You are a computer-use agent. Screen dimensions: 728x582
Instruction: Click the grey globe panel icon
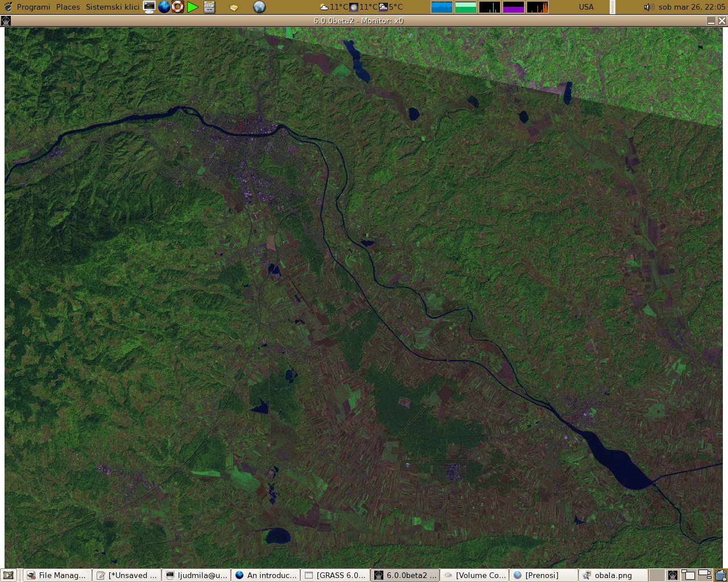pos(259,7)
